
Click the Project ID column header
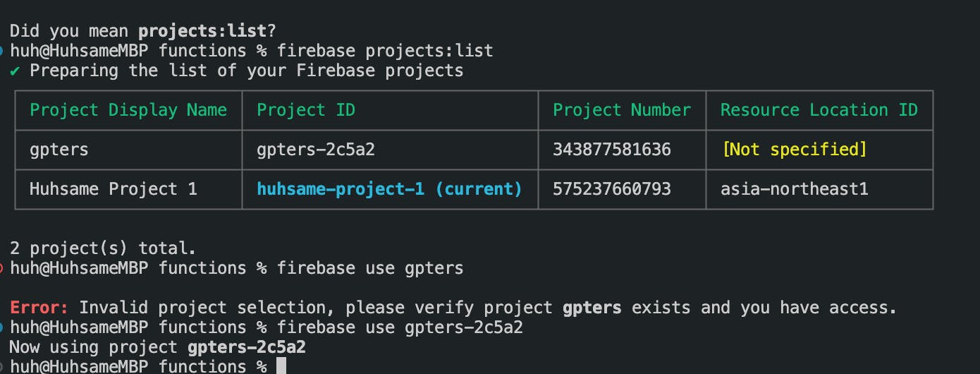point(306,110)
